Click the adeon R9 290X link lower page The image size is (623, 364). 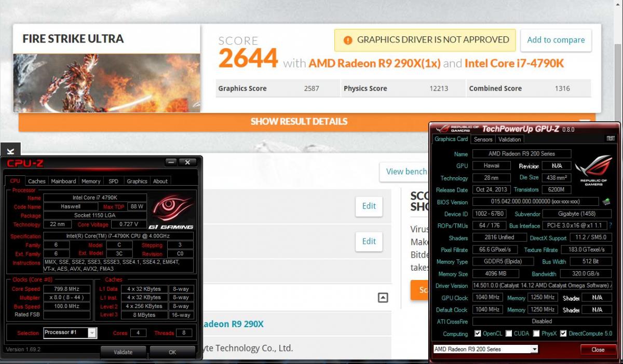pyautogui.click(x=233, y=324)
